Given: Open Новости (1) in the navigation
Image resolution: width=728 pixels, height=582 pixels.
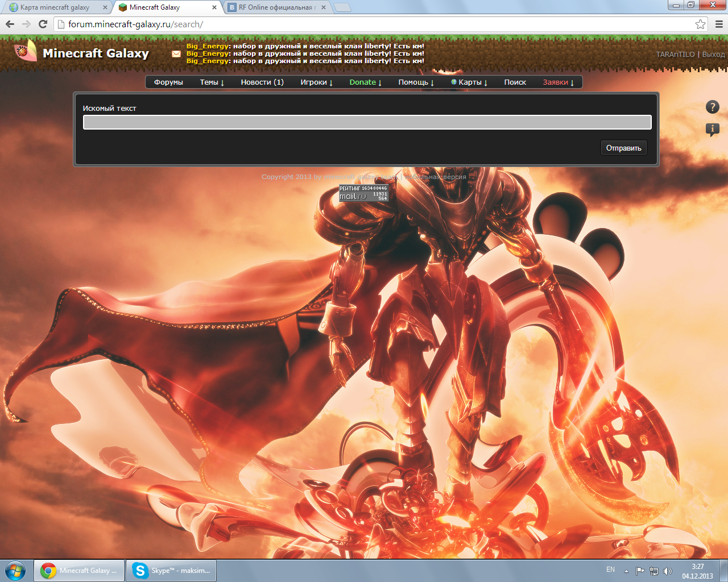Looking at the screenshot, I should 262,82.
